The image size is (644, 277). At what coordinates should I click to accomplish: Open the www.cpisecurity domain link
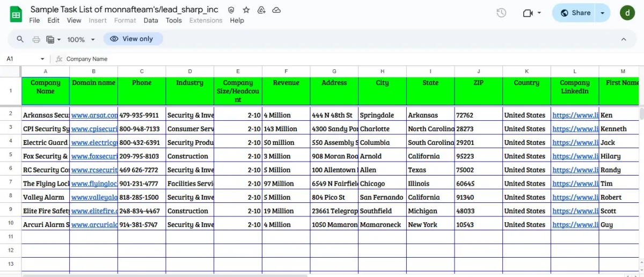click(94, 129)
